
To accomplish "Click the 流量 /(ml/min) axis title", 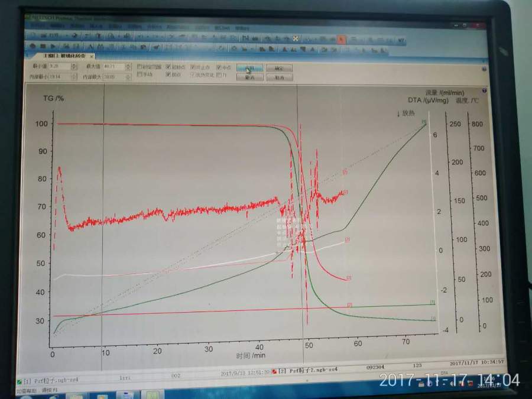I will (445, 92).
